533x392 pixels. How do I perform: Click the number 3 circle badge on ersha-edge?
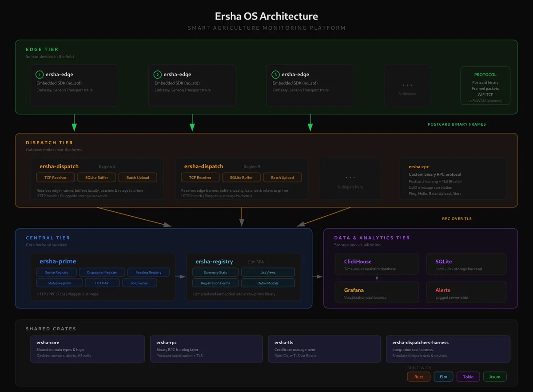(x=276, y=75)
